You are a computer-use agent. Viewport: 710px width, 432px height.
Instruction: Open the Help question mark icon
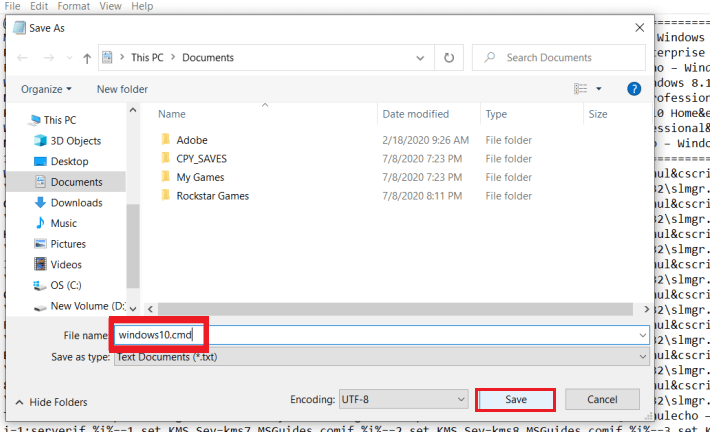coord(633,89)
